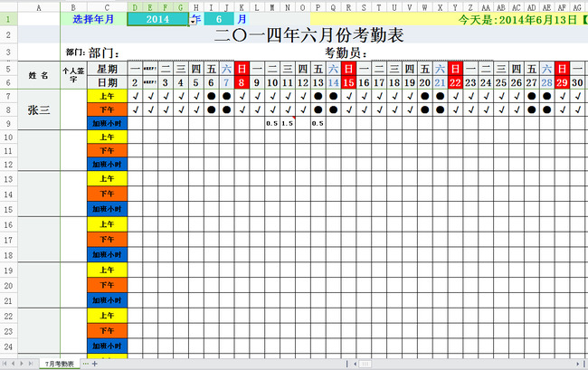
Task: Select row 24 header
Action: click(x=8, y=346)
